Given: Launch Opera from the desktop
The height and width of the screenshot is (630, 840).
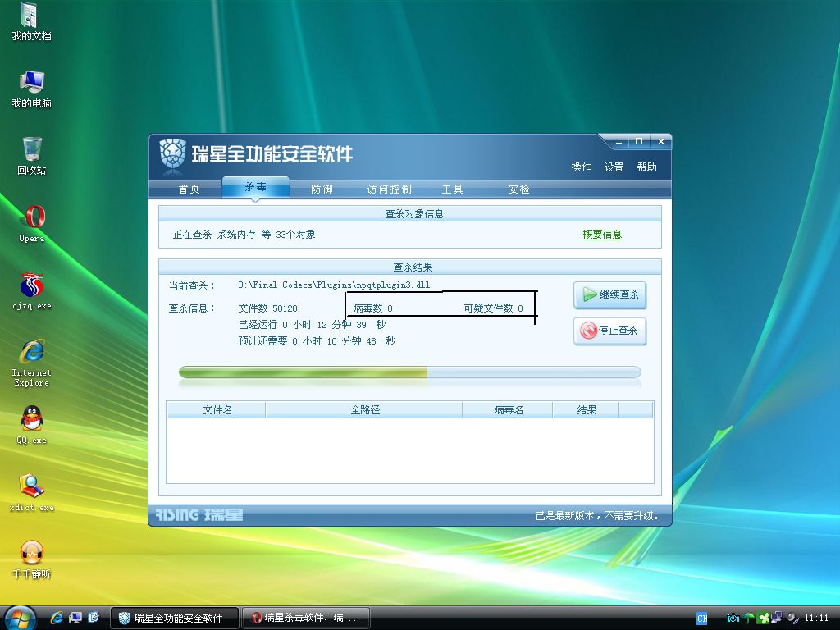Looking at the screenshot, I should click(32, 224).
